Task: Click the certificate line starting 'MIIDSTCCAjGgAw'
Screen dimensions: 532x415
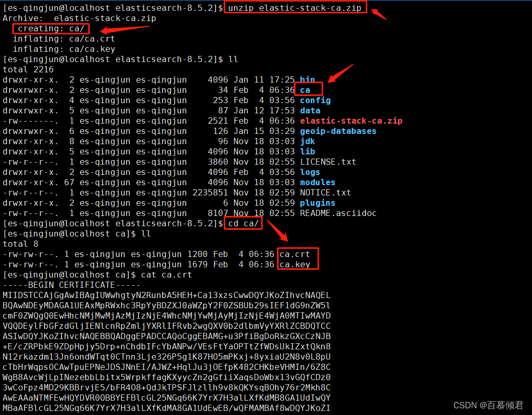Action: tap(167, 295)
